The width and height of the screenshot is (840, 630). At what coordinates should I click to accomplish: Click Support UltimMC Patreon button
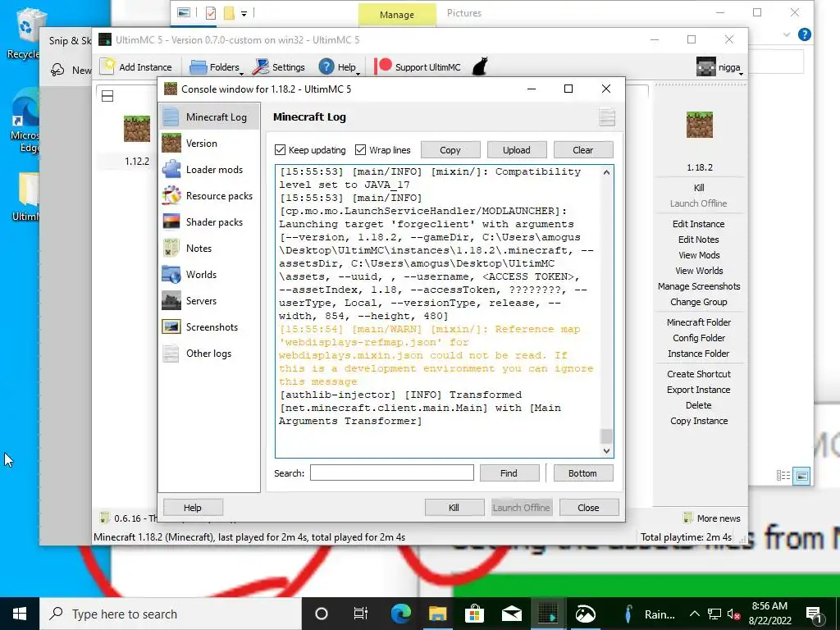(x=418, y=67)
